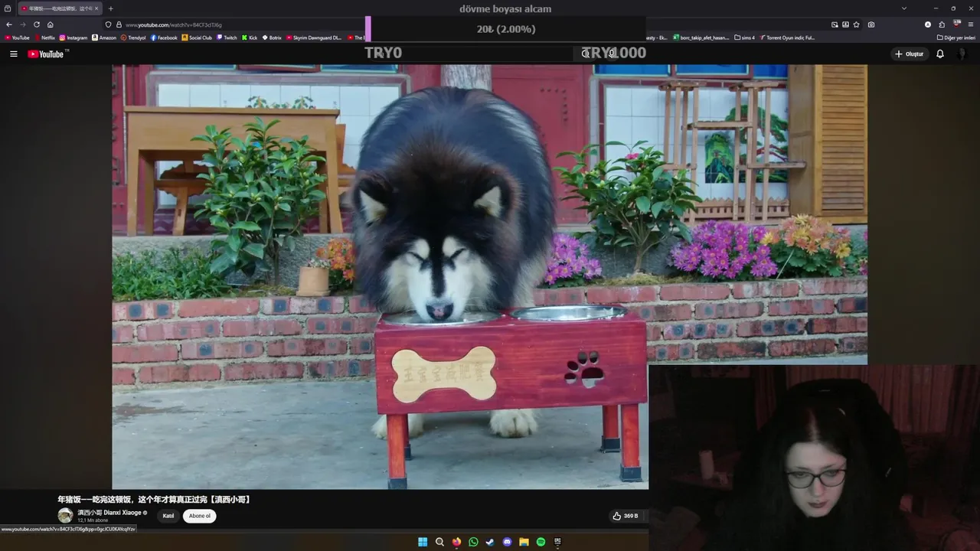The width and height of the screenshot is (980, 551).
Task: Click the install/save page icon in address bar
Action: [845, 24]
